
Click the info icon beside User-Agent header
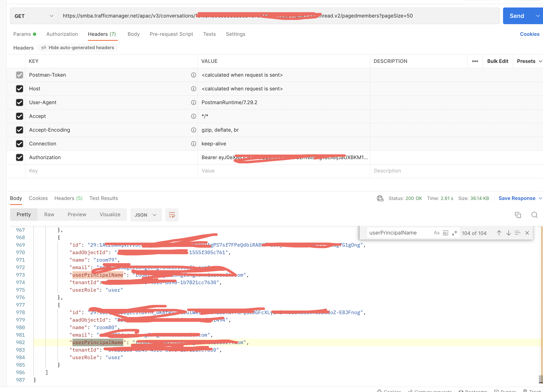coord(193,102)
